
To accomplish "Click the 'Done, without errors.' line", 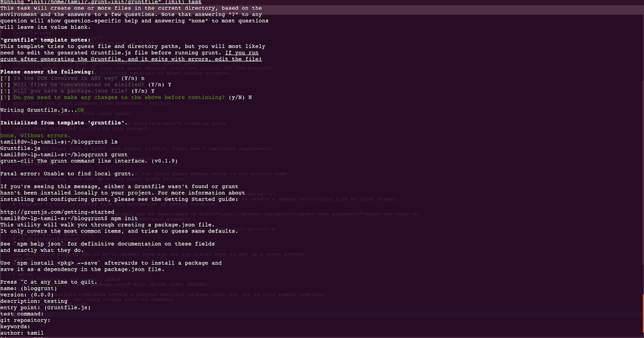I will click(x=34, y=135).
